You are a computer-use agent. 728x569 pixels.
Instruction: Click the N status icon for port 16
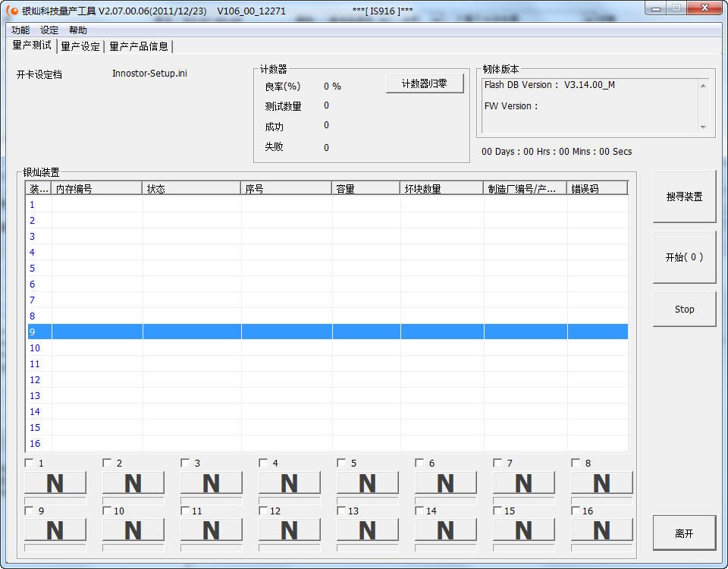tap(602, 530)
